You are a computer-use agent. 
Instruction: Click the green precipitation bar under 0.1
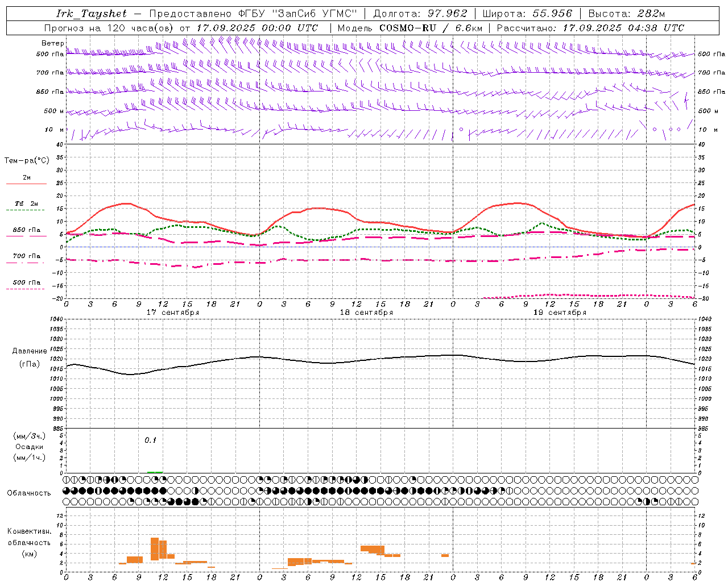[x=155, y=472]
